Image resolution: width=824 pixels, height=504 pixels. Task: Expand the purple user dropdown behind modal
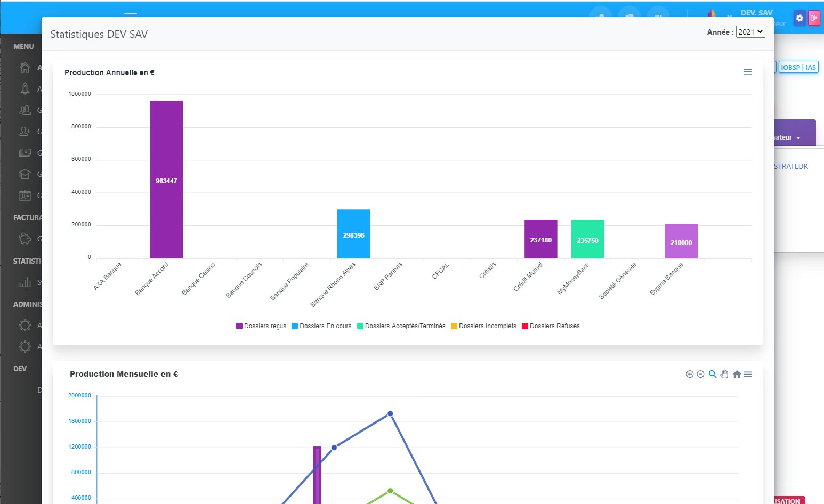point(794,133)
